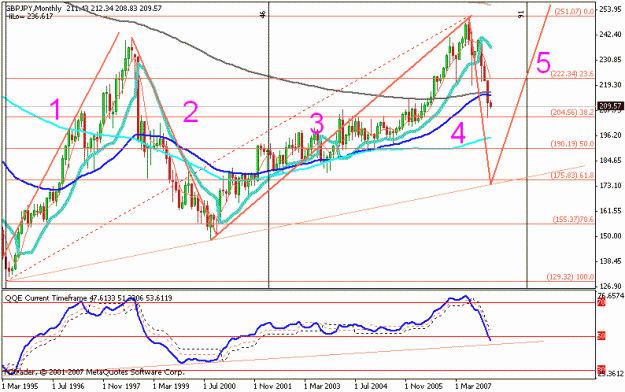The width and height of the screenshot is (625, 392).
Task: Click the vertical line label 91
Action: tap(521, 15)
